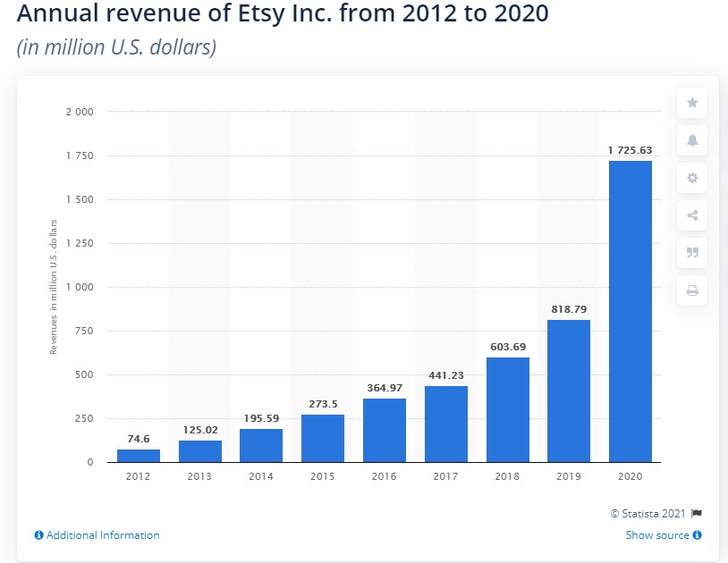728x563 pixels.
Task: Click the share icon
Action: tap(692, 215)
